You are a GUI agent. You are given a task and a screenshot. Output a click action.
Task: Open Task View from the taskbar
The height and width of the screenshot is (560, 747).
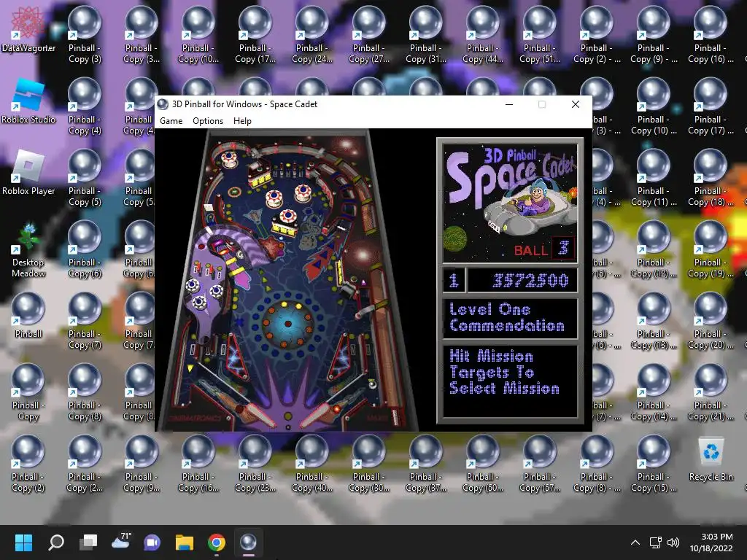(88, 542)
